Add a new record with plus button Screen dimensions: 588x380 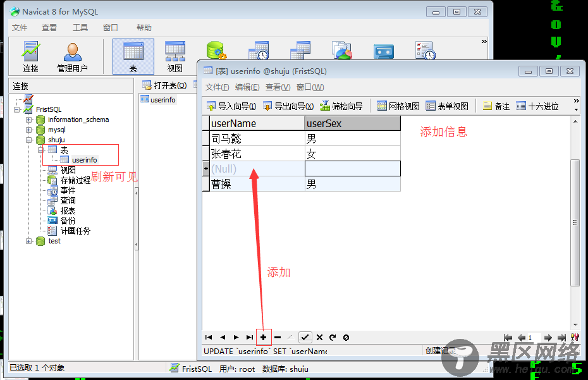[x=264, y=337]
